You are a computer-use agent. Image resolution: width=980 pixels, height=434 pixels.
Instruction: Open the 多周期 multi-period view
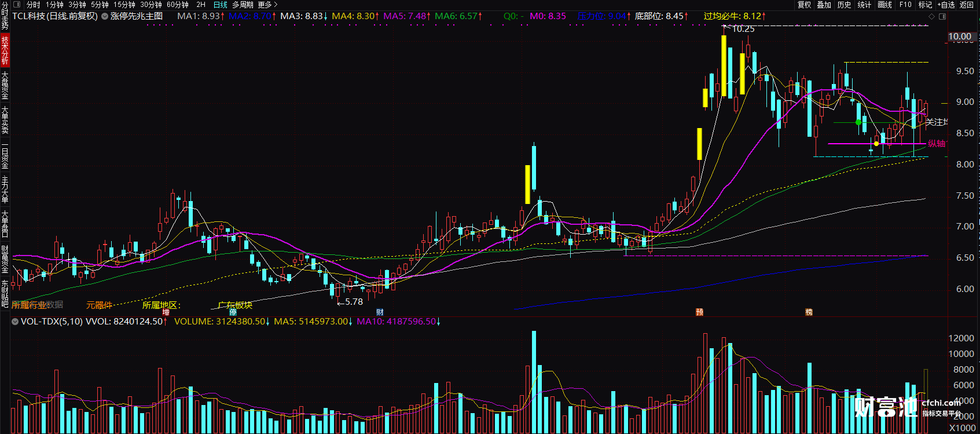click(243, 5)
